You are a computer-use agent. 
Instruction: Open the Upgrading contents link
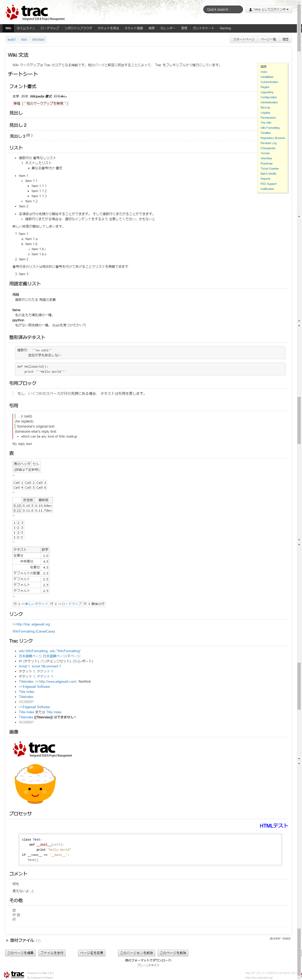[x=267, y=92]
